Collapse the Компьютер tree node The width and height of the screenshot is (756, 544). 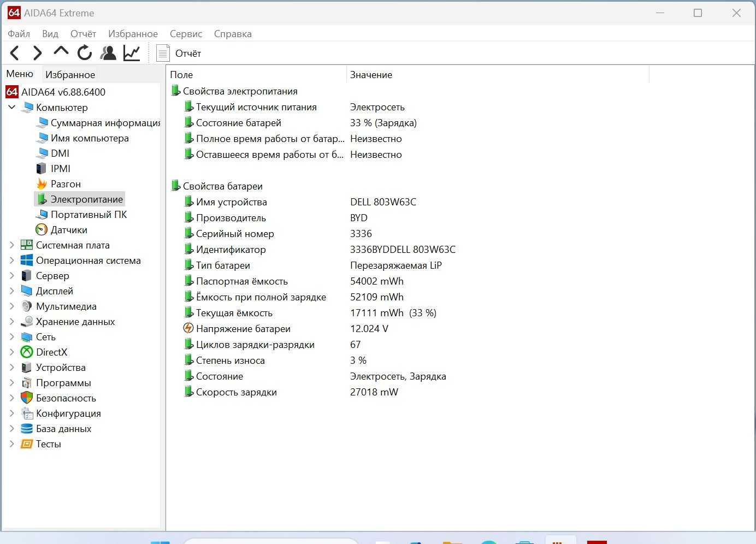[x=12, y=107]
